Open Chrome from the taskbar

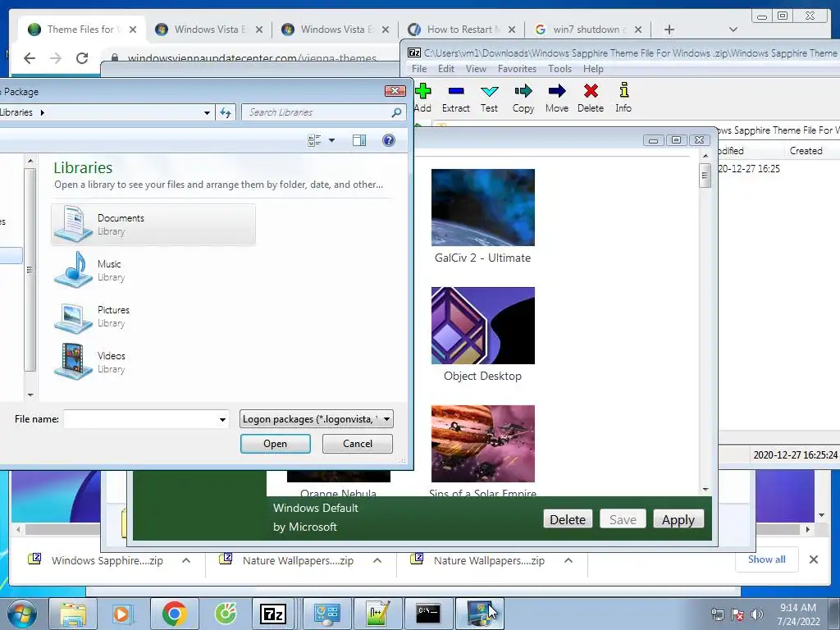174,614
